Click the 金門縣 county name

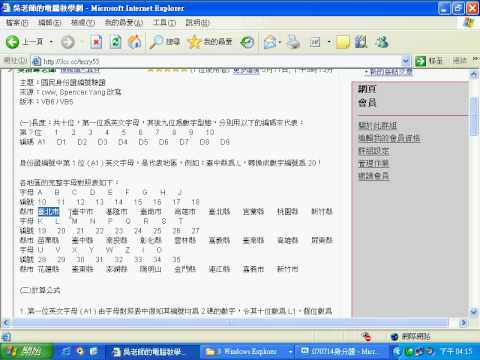[x=185, y=269]
